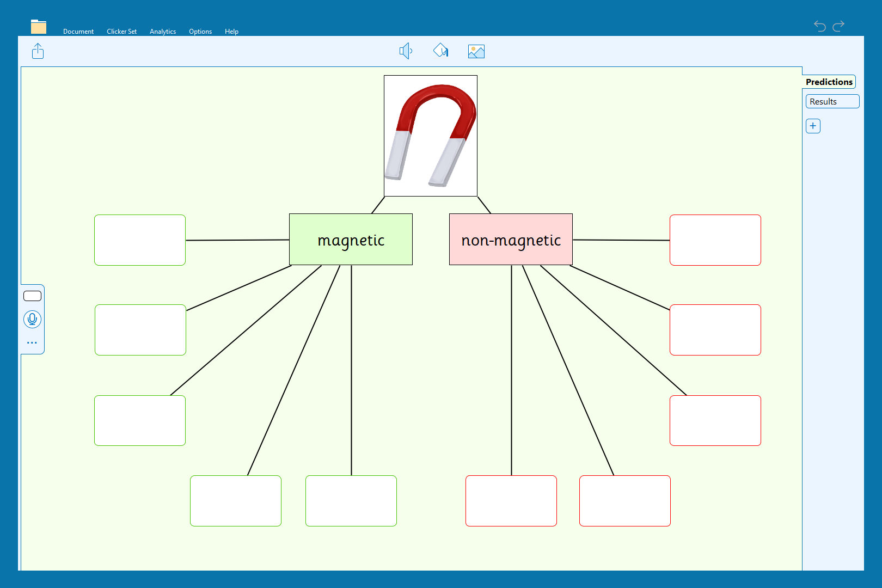This screenshot has width=882, height=588.
Task: Click the speaker sound icon
Action: [x=406, y=51]
